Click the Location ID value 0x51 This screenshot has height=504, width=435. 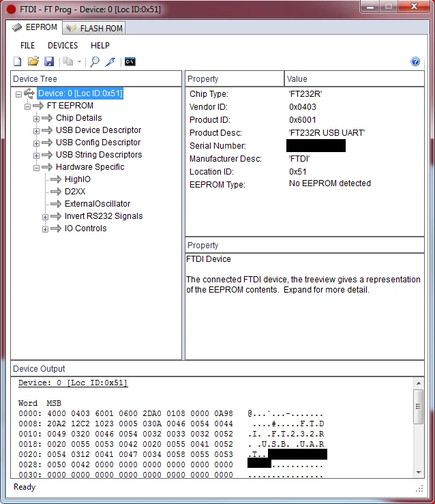click(x=298, y=172)
